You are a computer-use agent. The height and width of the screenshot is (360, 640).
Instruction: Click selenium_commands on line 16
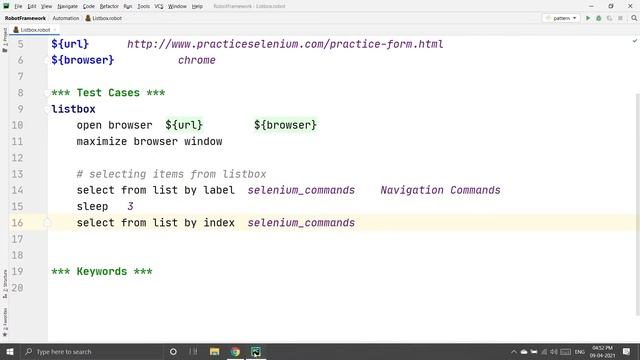301,223
